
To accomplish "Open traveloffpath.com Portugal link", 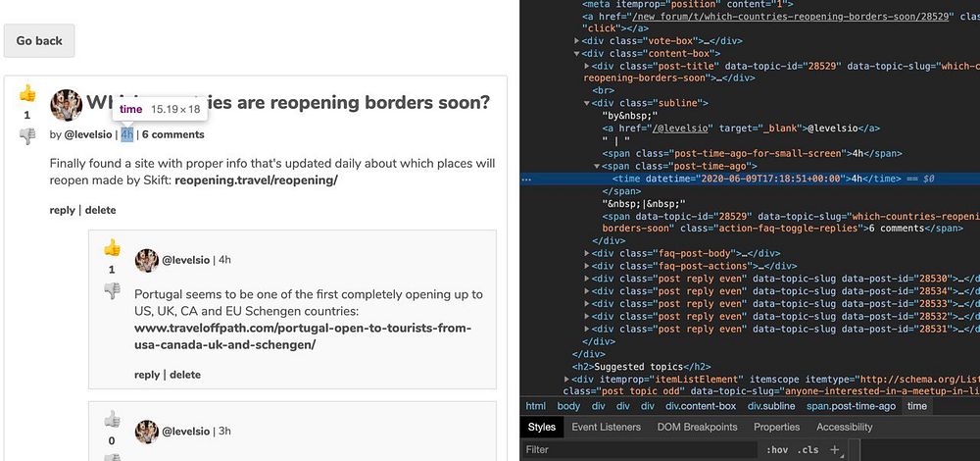I will (303, 336).
